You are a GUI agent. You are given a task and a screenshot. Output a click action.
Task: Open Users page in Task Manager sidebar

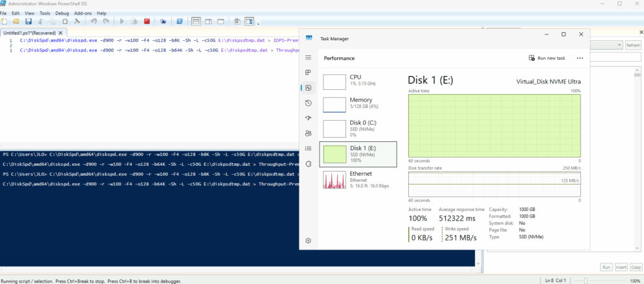click(x=308, y=133)
